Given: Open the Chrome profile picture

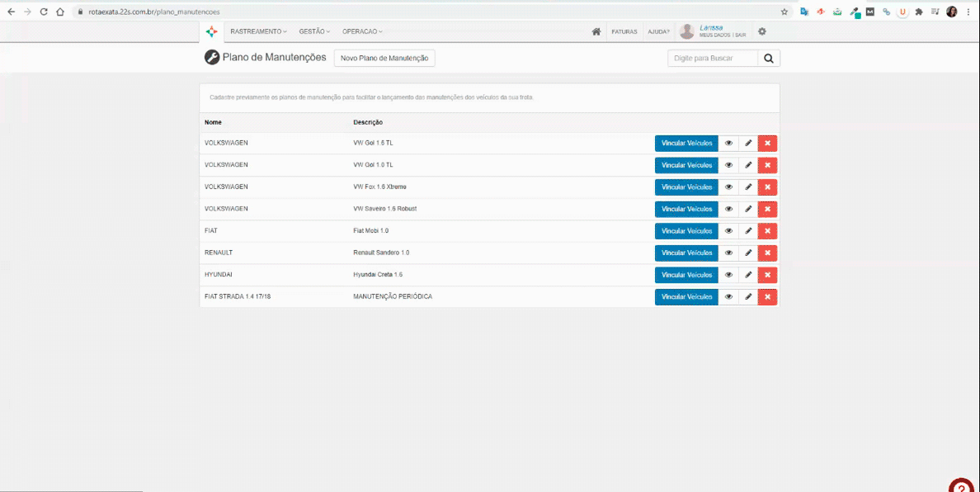Looking at the screenshot, I should [x=951, y=12].
